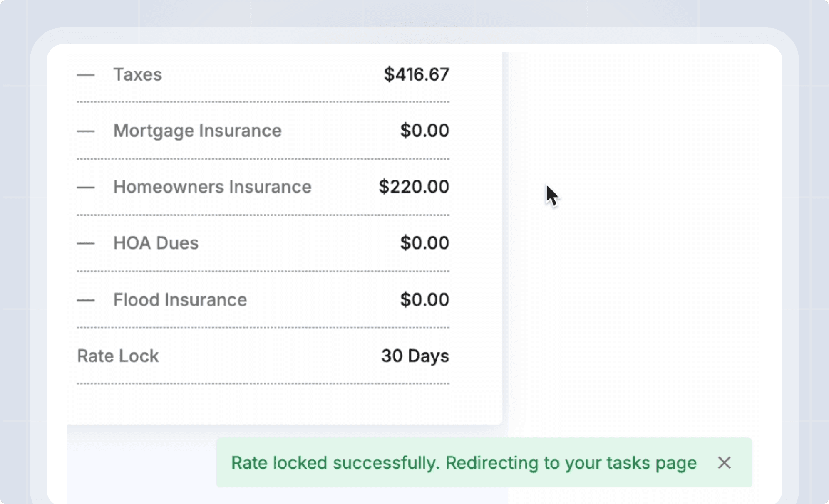Select the Flood Insurance $0.00 amount
The image size is (829, 504).
[x=424, y=300]
